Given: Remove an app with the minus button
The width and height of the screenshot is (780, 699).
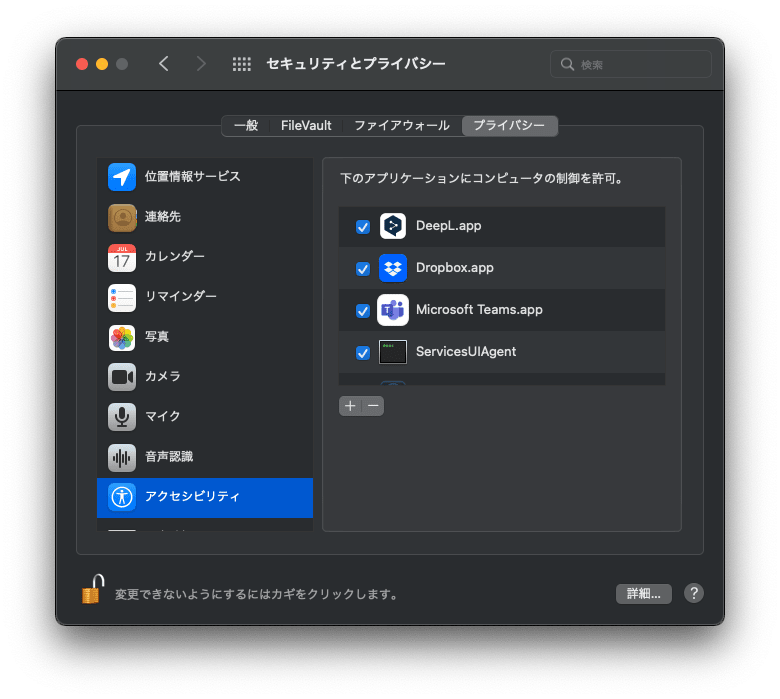Looking at the screenshot, I should point(373,406).
